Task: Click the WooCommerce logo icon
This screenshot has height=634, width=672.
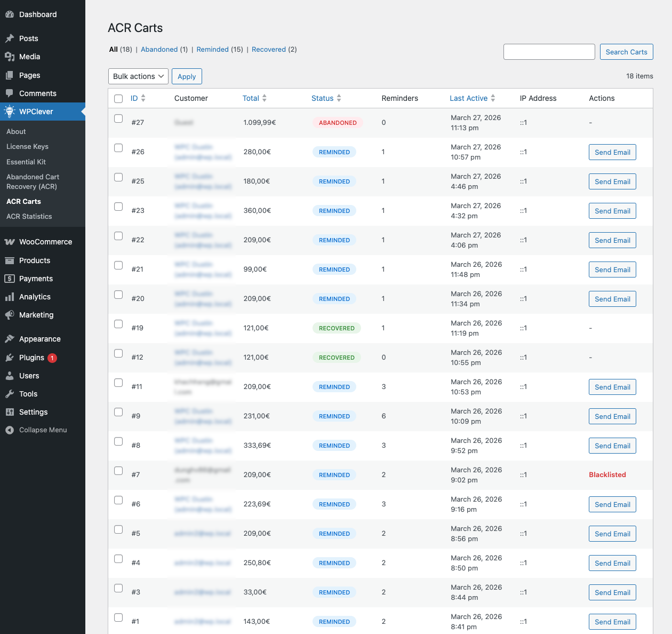Action: 10,242
